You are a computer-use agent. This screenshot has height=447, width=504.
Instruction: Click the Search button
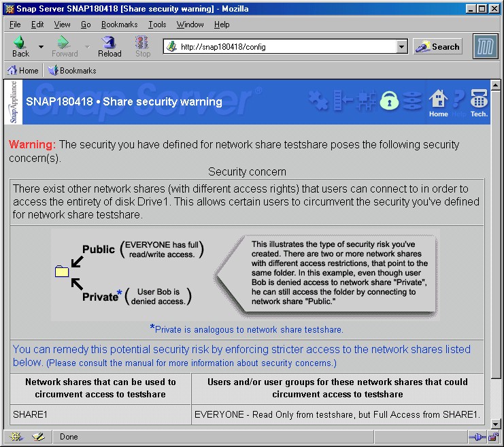pyautogui.click(x=437, y=47)
